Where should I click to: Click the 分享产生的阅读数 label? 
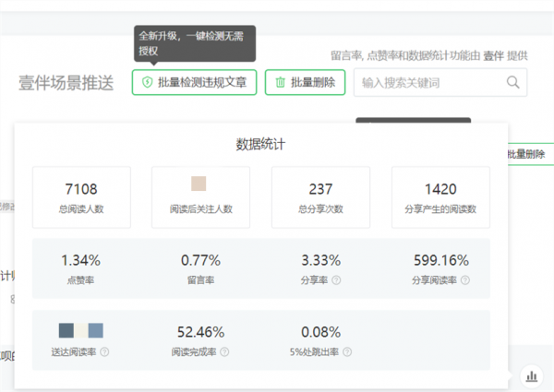coord(440,208)
